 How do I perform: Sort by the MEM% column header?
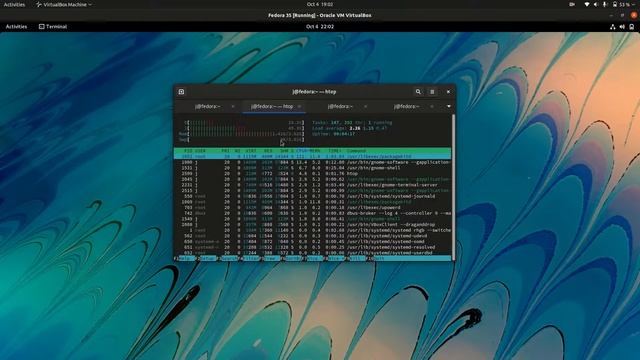315,151
